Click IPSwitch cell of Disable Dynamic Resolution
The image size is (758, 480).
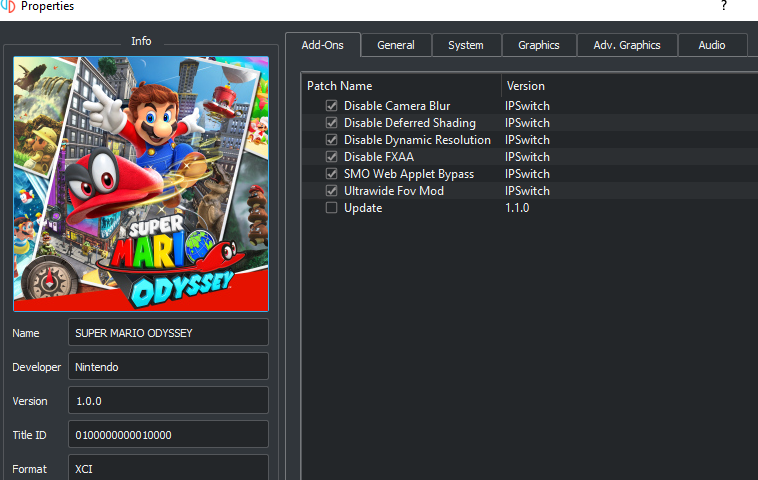click(527, 140)
